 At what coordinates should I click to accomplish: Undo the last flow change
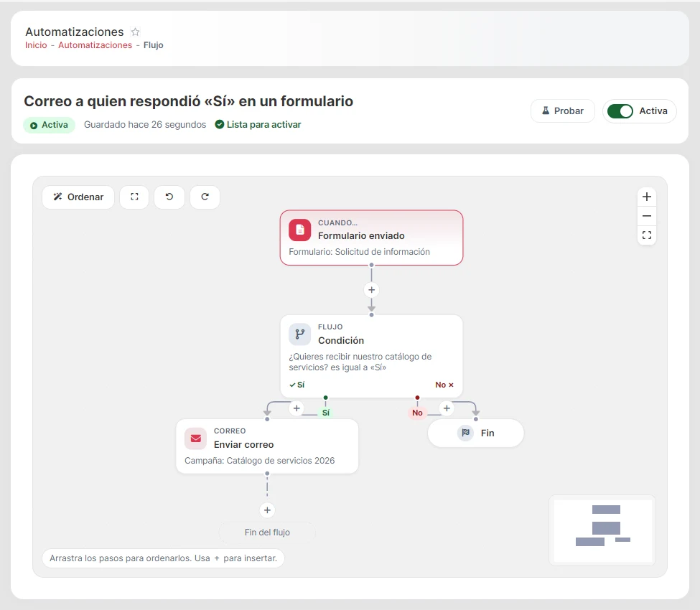(x=169, y=197)
